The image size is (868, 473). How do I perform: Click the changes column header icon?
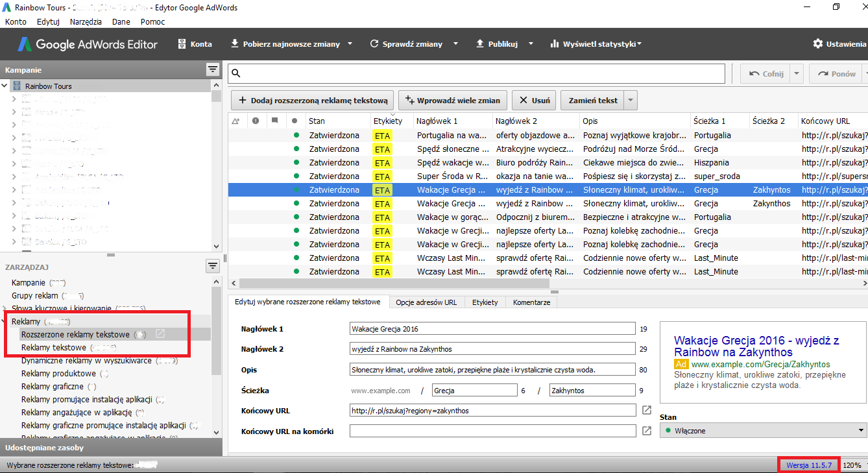[235, 121]
